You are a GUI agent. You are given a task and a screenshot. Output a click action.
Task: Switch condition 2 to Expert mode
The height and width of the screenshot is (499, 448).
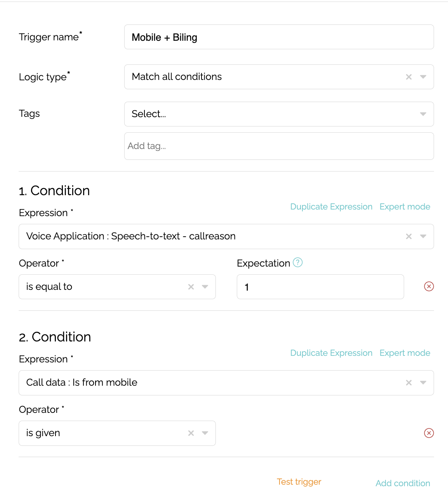[x=405, y=353]
